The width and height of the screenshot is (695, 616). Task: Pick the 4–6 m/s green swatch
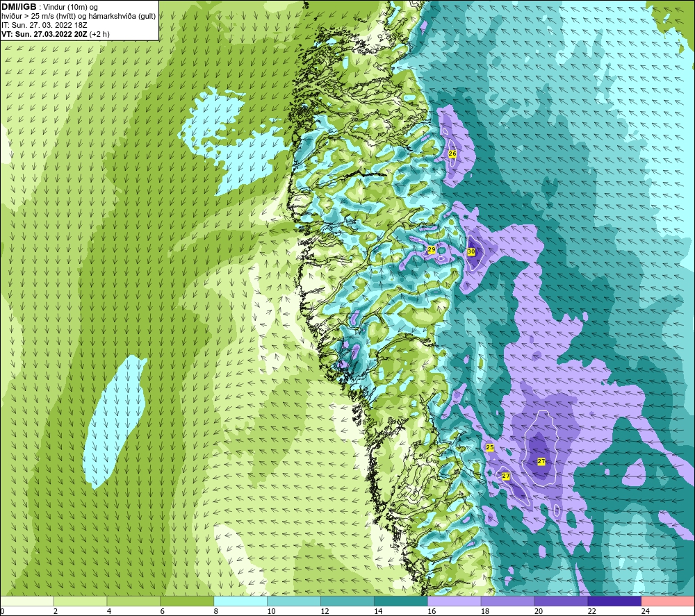(x=133, y=601)
